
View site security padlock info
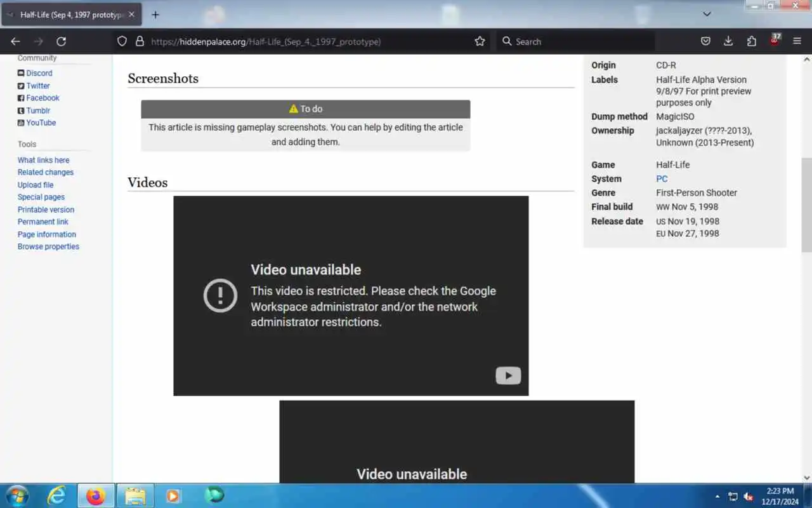(x=140, y=41)
